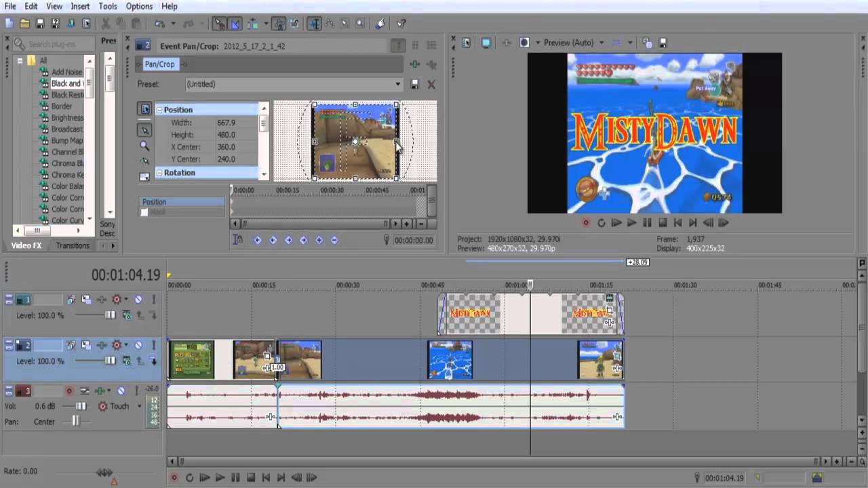Switch to the Transitions tab
Image resolution: width=868 pixels, height=488 pixels.
73,245
